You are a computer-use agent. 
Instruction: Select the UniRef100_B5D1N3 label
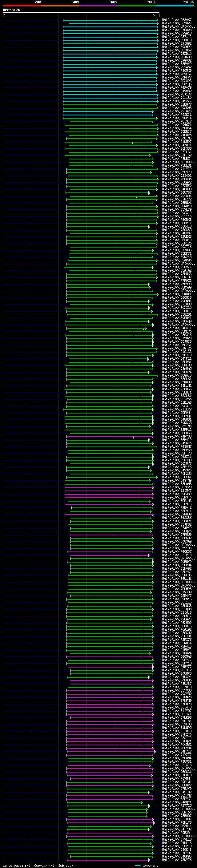177,501
